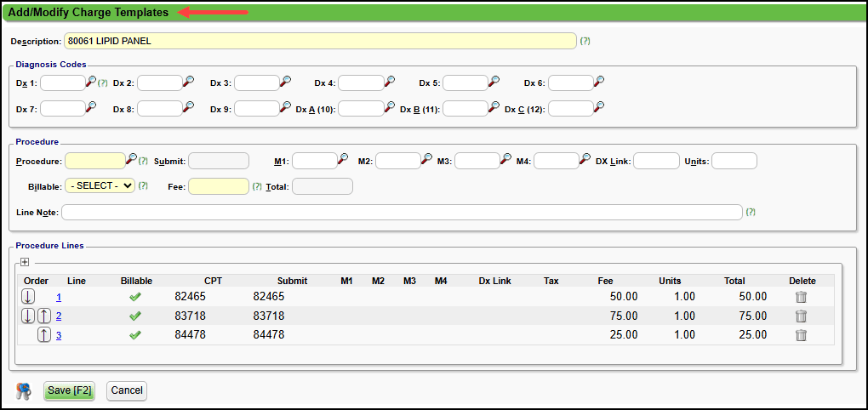Viewport: 868px width, 410px height.
Task: Click into the Description text field
Action: click(x=320, y=41)
